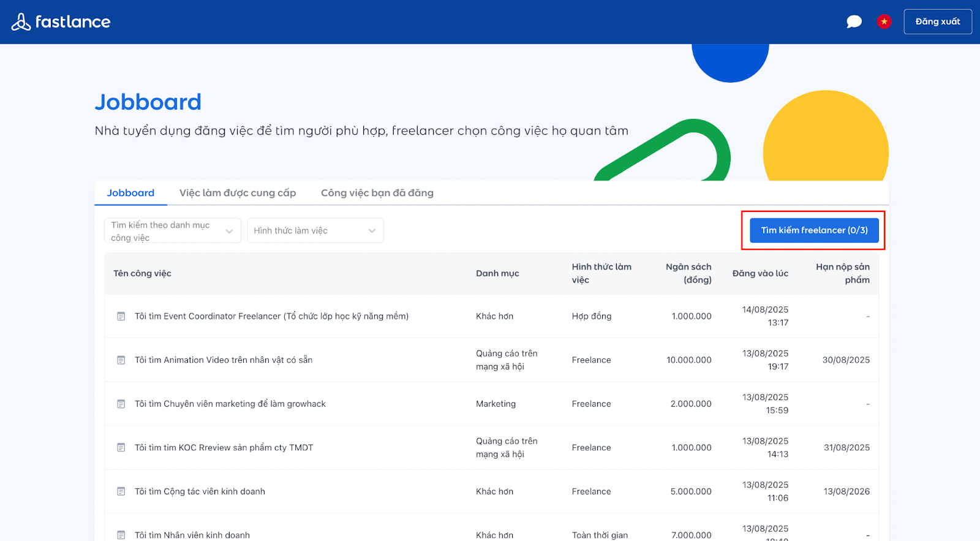
Task: Open the chat messages bubble icon
Action: [854, 22]
